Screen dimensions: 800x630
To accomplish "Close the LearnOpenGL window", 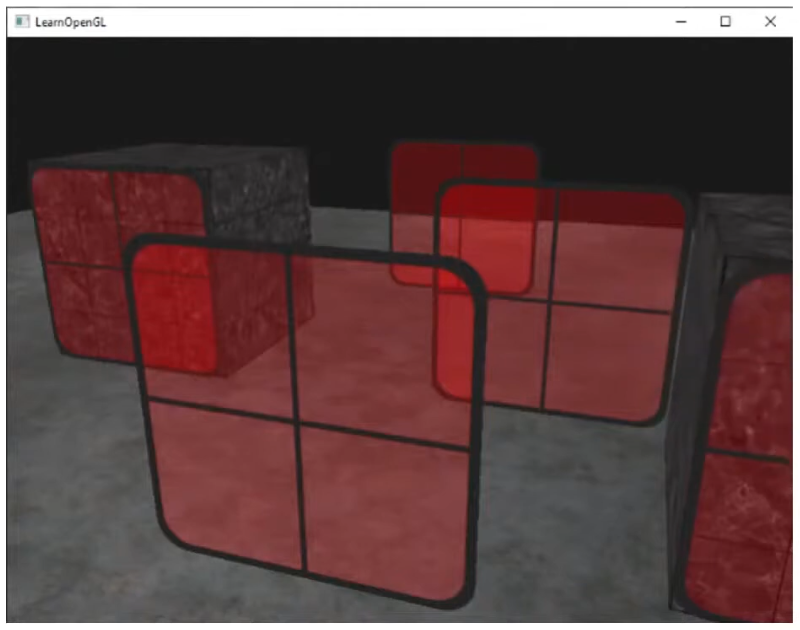I will click(770, 21).
